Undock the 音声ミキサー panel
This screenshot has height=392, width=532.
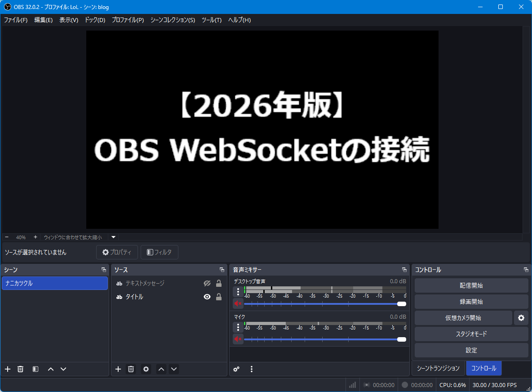click(404, 270)
